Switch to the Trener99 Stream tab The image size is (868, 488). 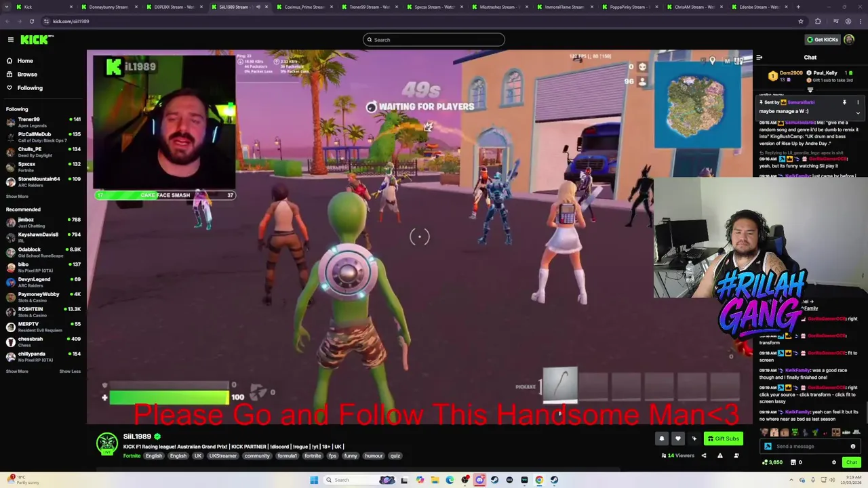point(369,7)
